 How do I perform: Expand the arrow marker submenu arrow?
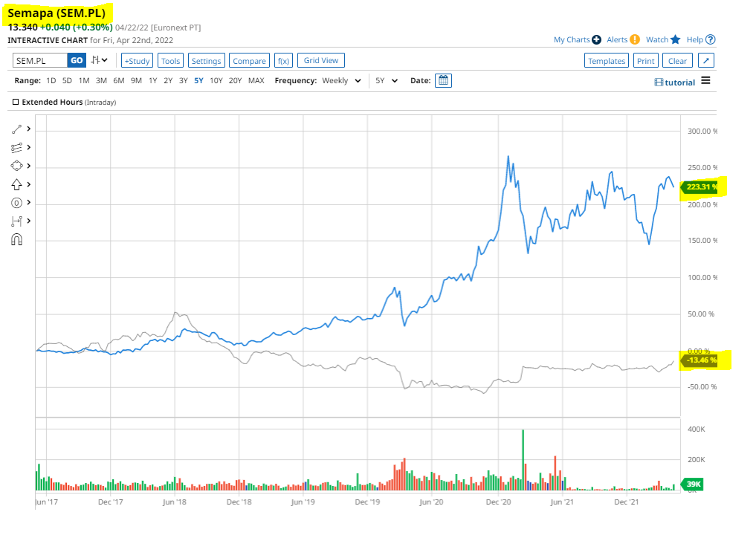tap(29, 184)
